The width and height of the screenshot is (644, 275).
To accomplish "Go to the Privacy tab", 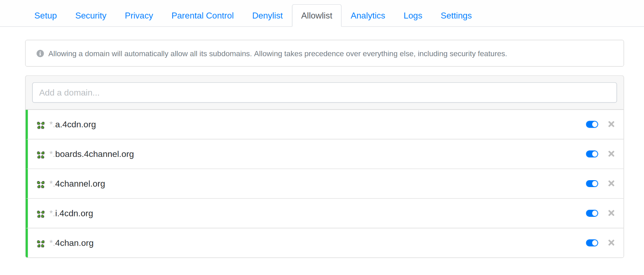I will pos(139,16).
